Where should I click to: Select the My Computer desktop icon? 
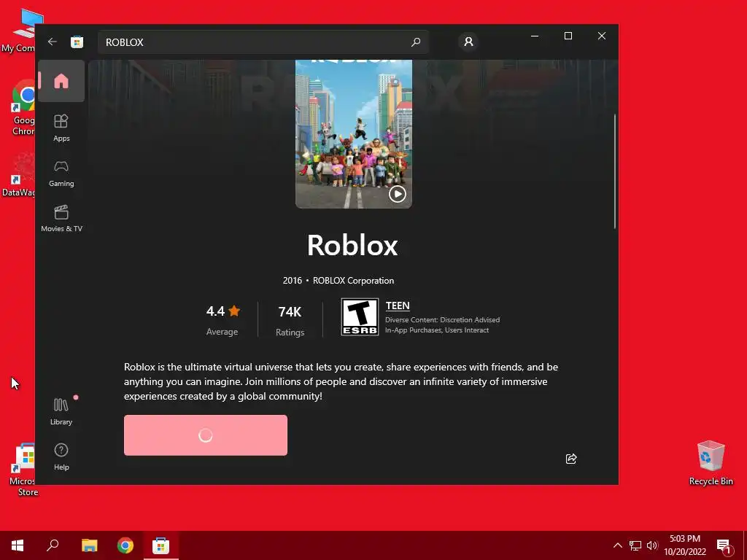pos(19,30)
